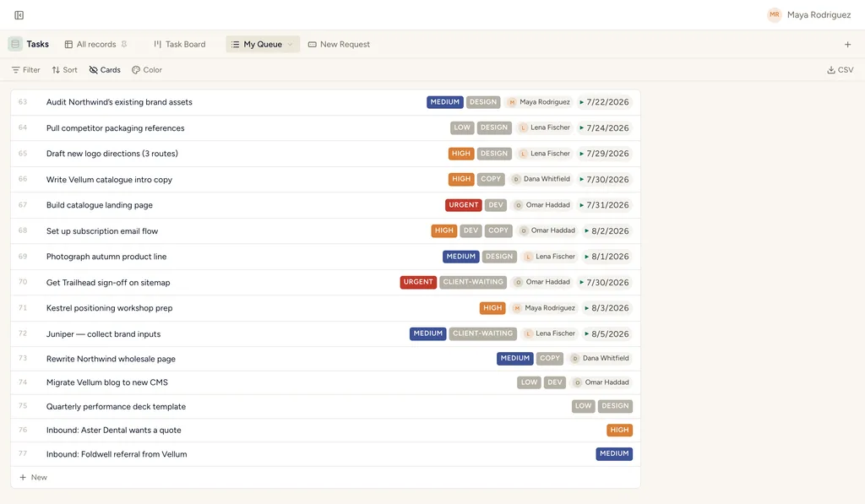Open task Audit Northwind's existing brand assets
This screenshot has height=504, width=865.
tap(119, 102)
